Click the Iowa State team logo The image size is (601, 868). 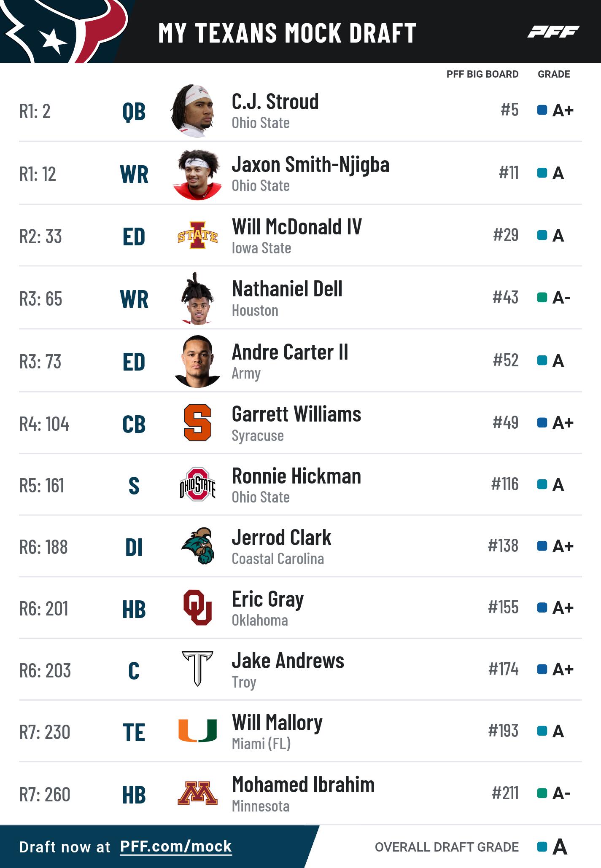[197, 236]
